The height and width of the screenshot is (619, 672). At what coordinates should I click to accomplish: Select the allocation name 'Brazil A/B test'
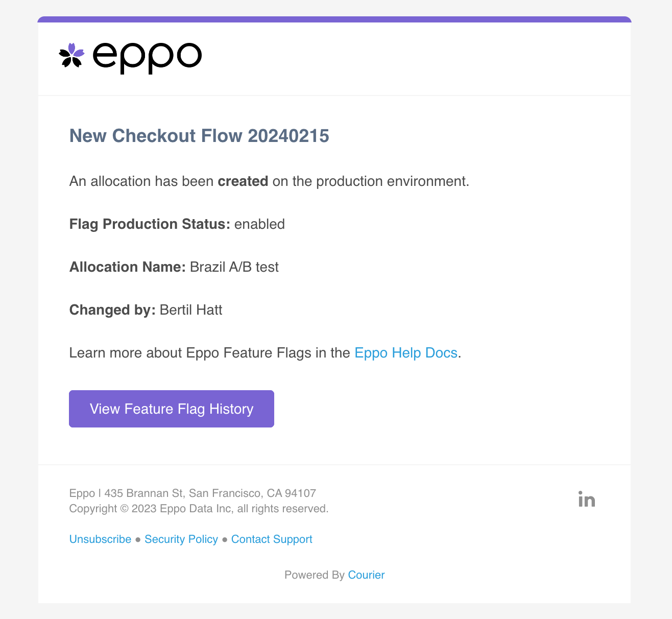click(234, 267)
